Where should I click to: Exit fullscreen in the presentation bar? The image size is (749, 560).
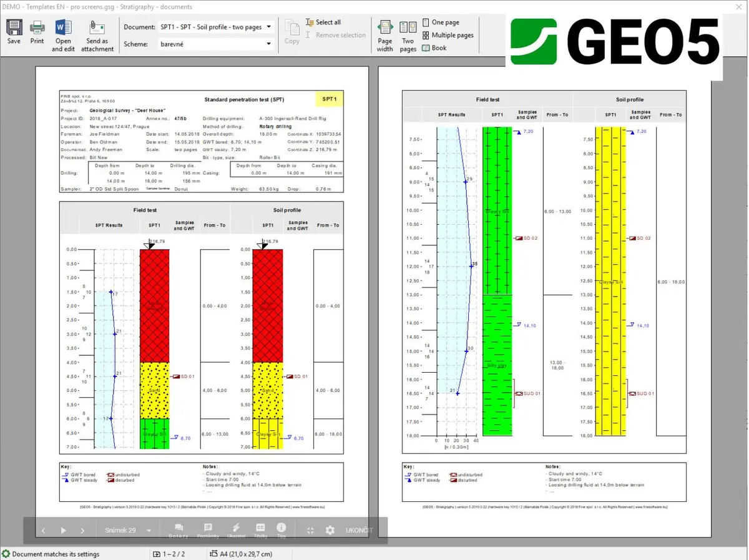310,531
